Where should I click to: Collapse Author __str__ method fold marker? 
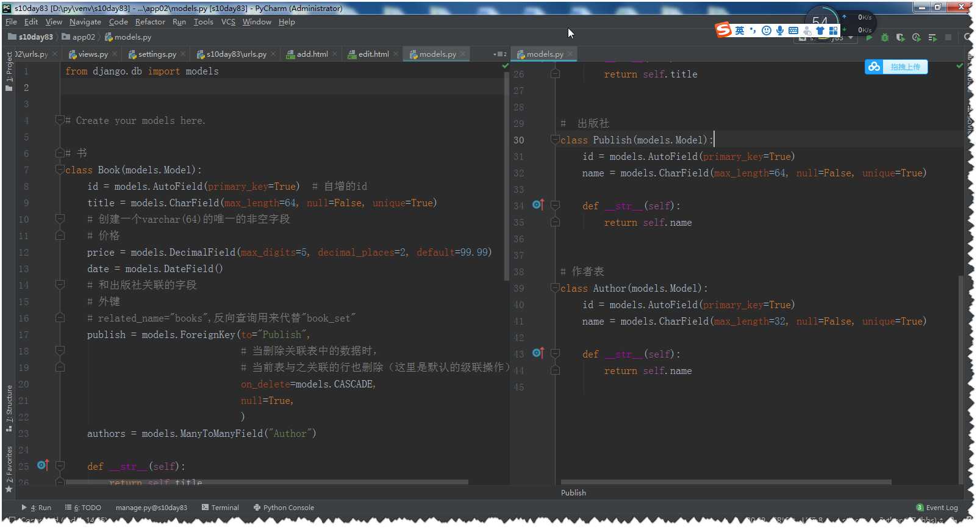(x=555, y=354)
